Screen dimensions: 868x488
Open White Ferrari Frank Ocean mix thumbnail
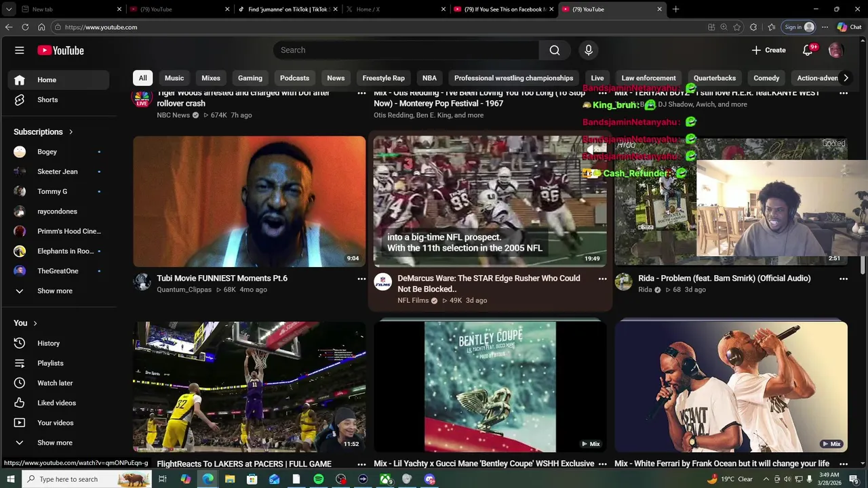(x=731, y=387)
